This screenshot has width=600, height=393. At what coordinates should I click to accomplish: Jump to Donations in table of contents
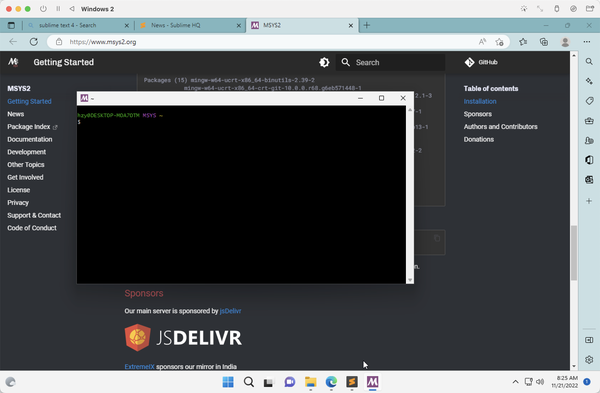point(479,139)
